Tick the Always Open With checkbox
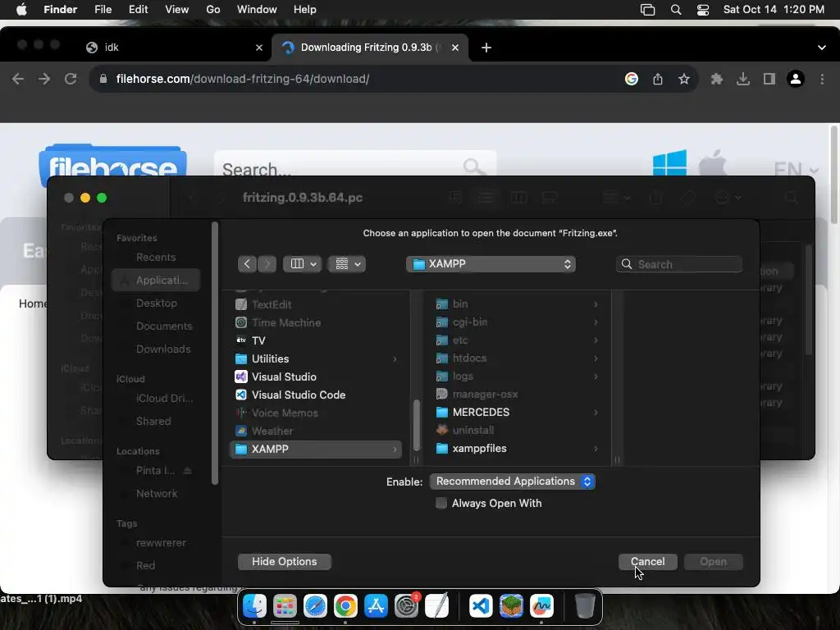The height and width of the screenshot is (630, 840). pos(441,503)
